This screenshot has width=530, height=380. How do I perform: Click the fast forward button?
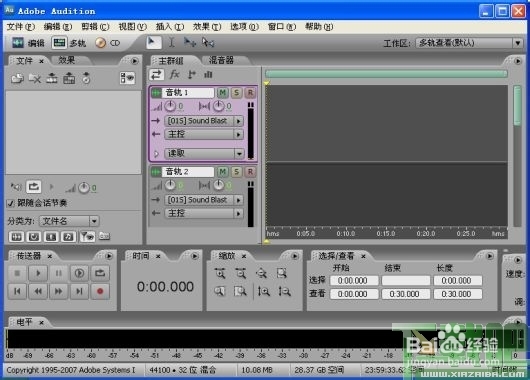click(x=58, y=291)
